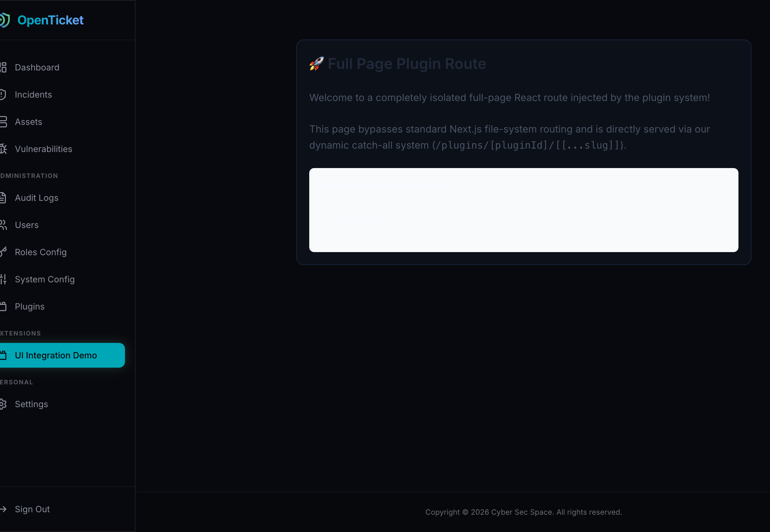Click the Users icon in the sidebar
This screenshot has width=770, height=532.
coord(3,225)
